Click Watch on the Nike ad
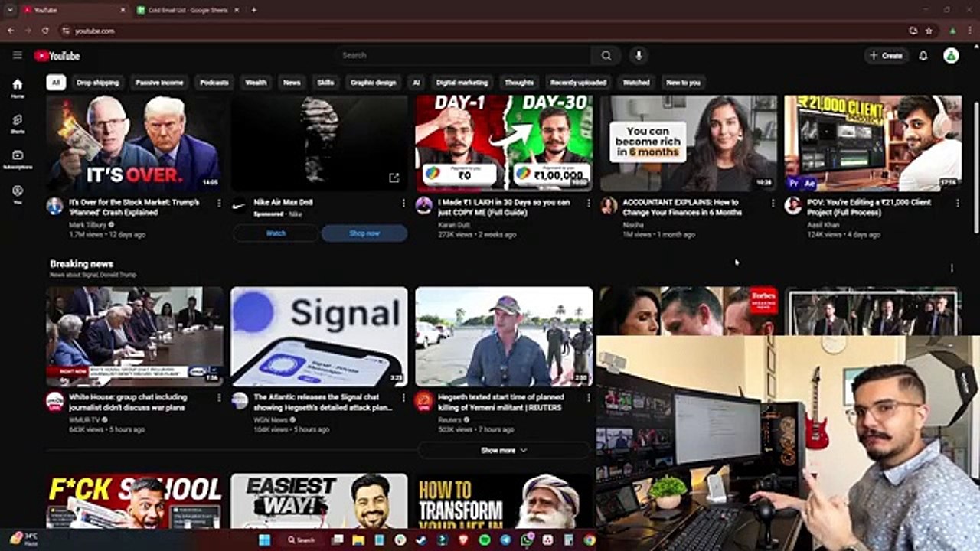The width and height of the screenshot is (980, 551). [276, 233]
